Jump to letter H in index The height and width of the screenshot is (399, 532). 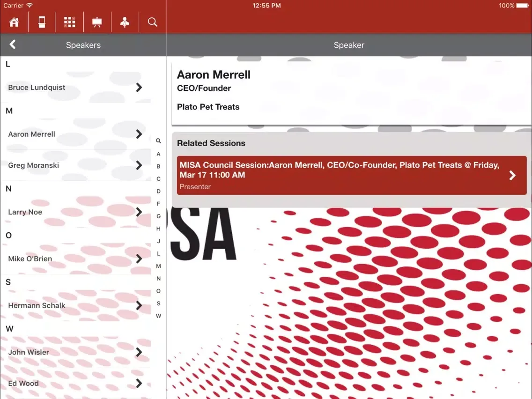coord(158,229)
